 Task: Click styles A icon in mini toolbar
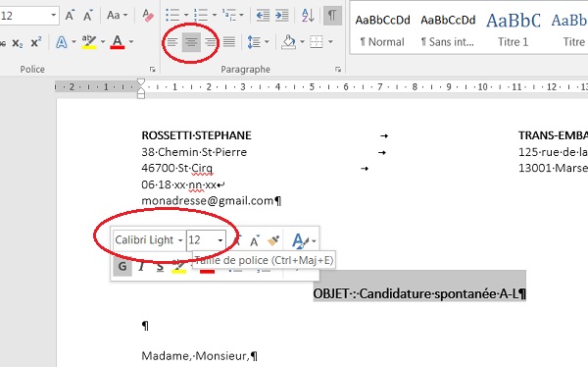click(x=300, y=240)
